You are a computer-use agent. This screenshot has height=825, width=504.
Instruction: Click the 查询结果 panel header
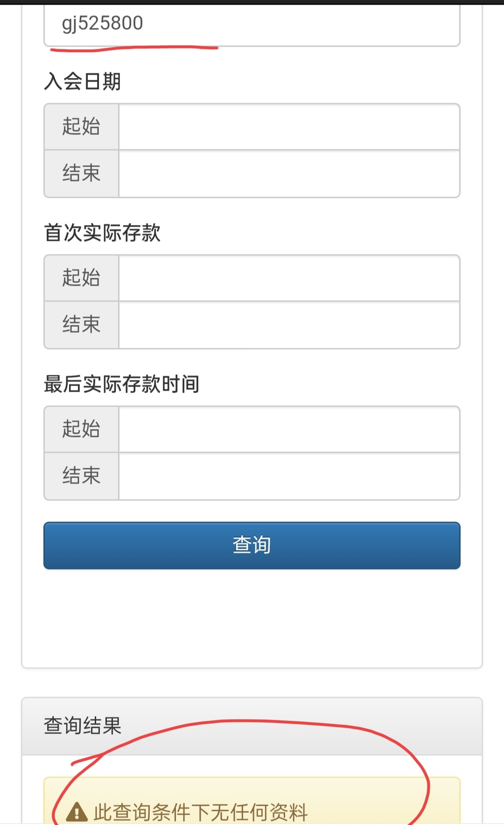(252, 726)
